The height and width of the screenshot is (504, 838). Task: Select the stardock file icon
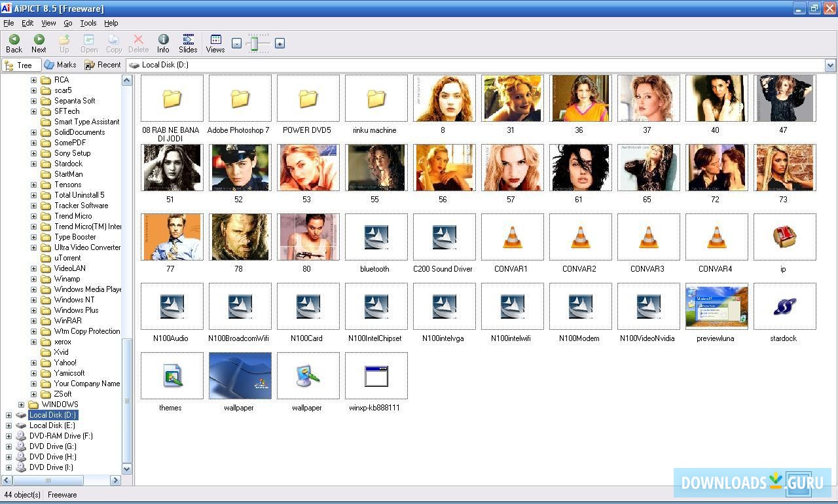784,306
